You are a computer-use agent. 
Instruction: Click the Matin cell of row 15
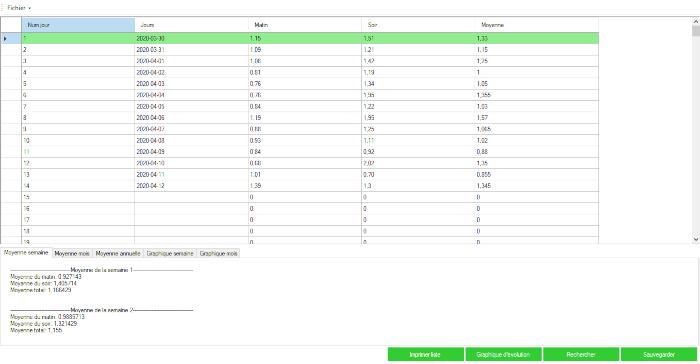click(x=304, y=197)
